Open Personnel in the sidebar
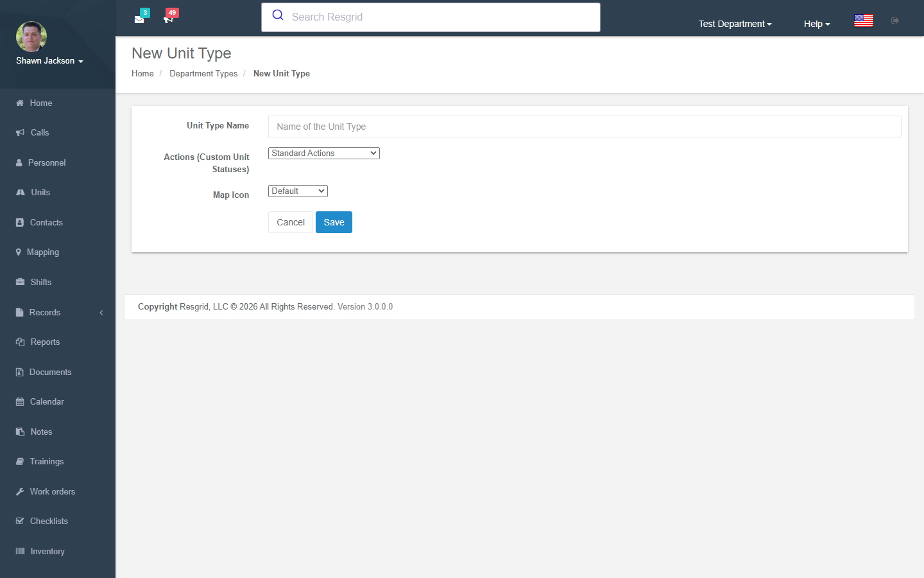This screenshot has height=578, width=924. tap(47, 163)
